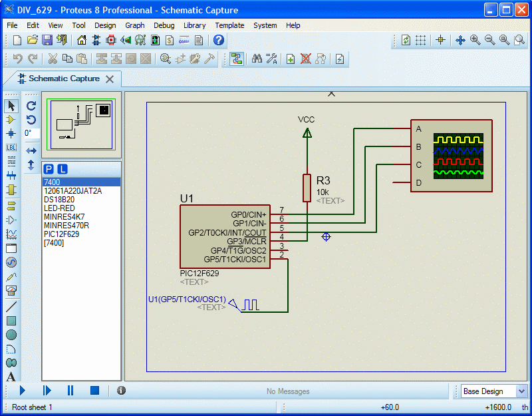Open the PCB Layout module icon

[111, 41]
